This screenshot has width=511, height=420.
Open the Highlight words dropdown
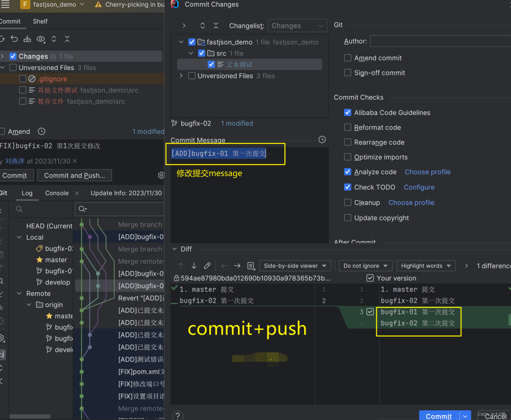(426, 266)
